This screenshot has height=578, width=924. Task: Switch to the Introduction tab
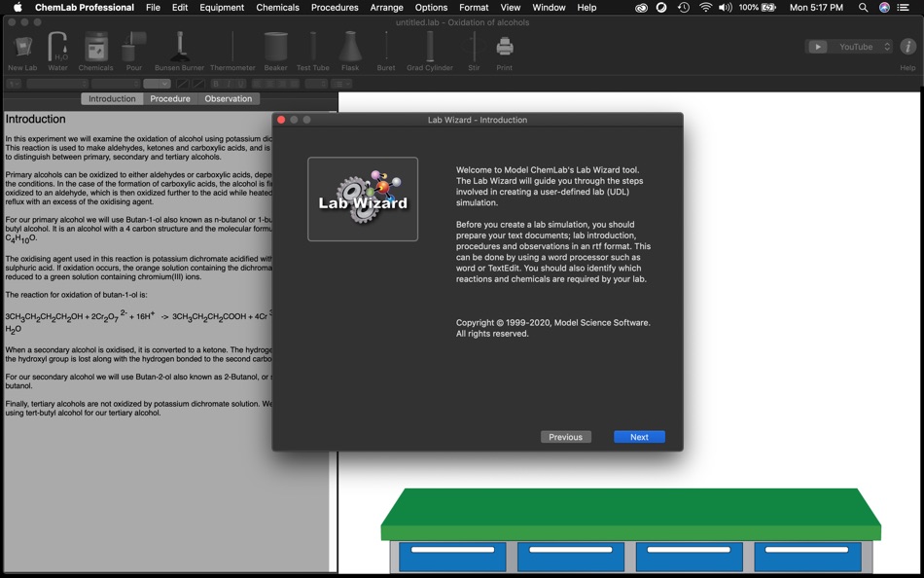pyautogui.click(x=112, y=98)
